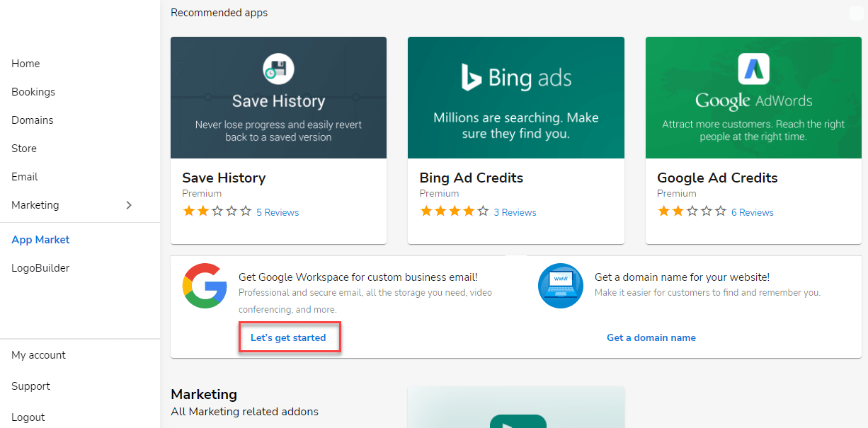Open the Home menu item
Screen dimensions: 868x428
25,64
